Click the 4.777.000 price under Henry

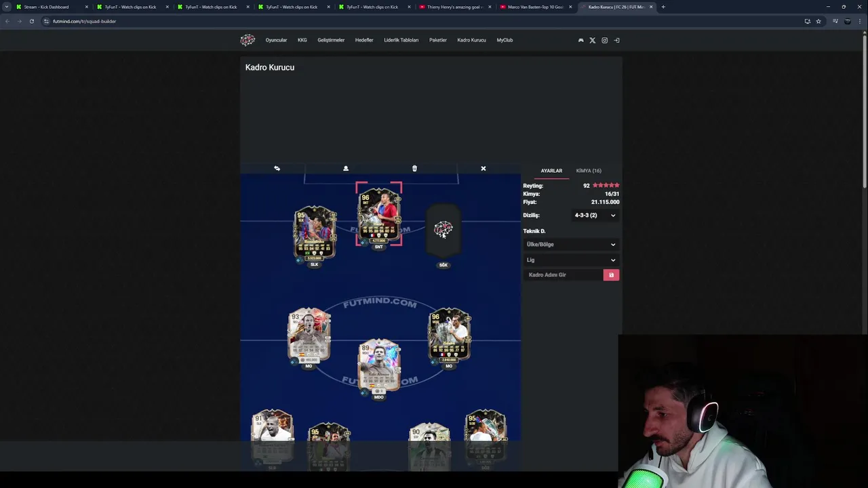[379, 241]
